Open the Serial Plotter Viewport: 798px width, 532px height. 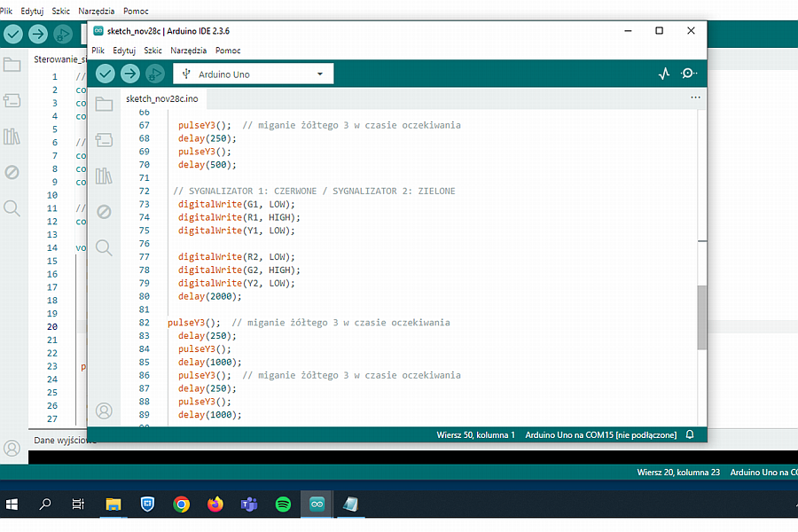click(x=664, y=74)
